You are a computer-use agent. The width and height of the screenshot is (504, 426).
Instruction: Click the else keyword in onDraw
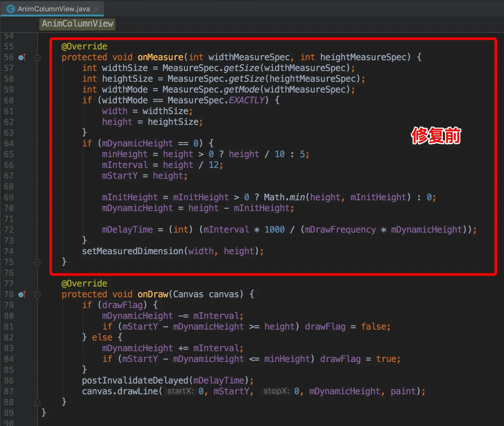(102, 338)
